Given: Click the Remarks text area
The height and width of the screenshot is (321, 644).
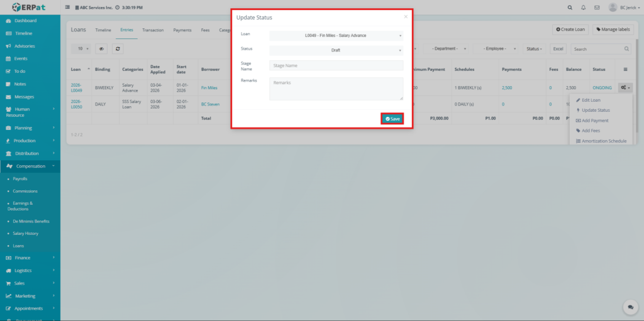Looking at the screenshot, I should (336, 89).
